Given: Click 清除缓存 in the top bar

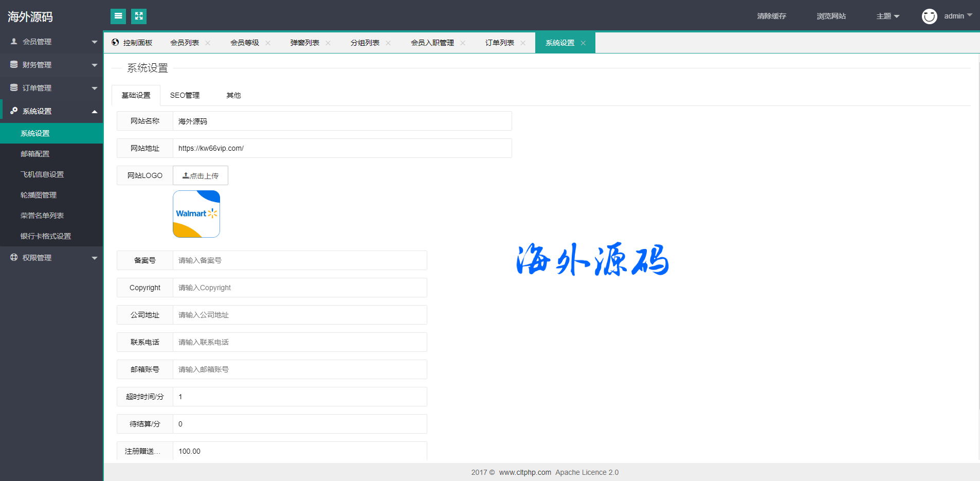Looking at the screenshot, I should click(x=771, y=16).
